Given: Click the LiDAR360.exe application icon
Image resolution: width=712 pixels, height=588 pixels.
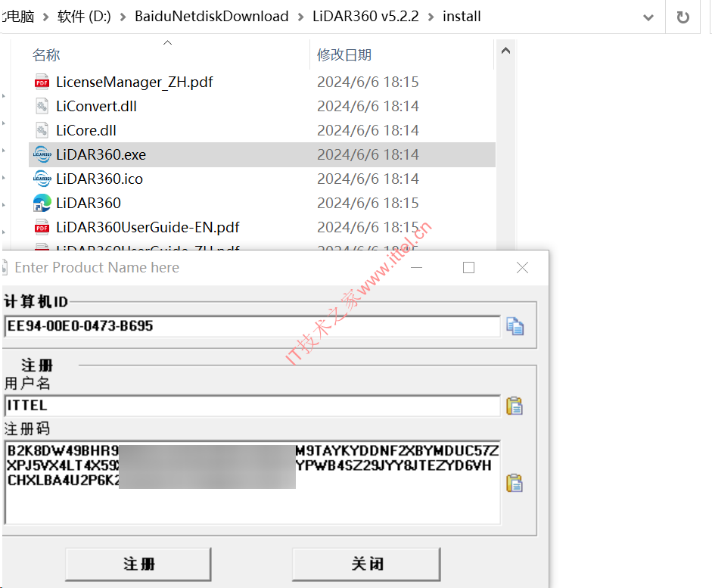Looking at the screenshot, I should (42, 154).
